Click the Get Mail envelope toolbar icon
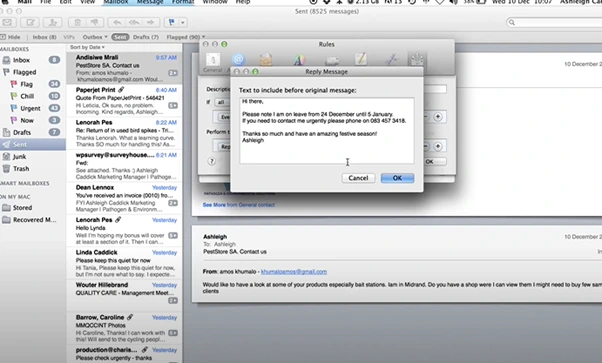 click(x=7, y=23)
